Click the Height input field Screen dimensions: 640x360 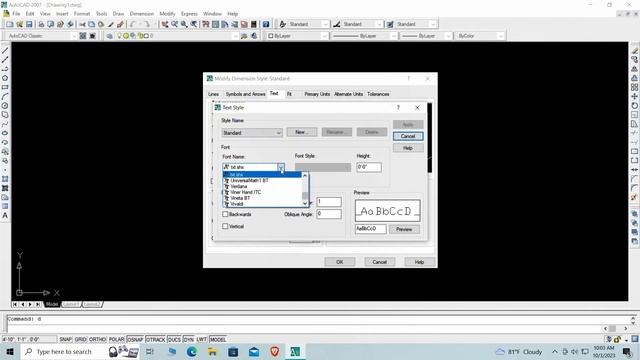(x=369, y=167)
